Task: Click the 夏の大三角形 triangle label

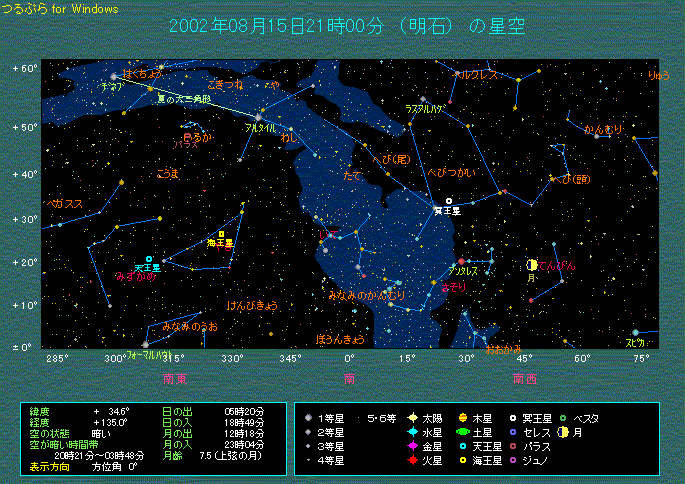Action: point(184,99)
